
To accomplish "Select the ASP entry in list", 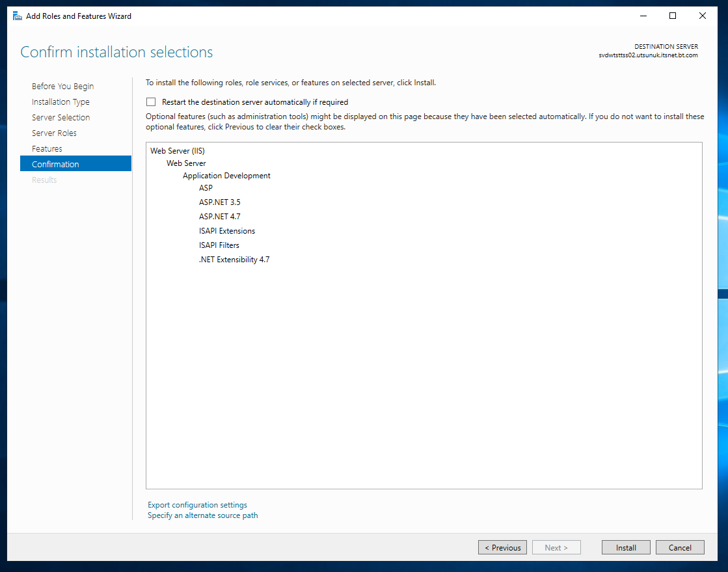I will [x=206, y=188].
